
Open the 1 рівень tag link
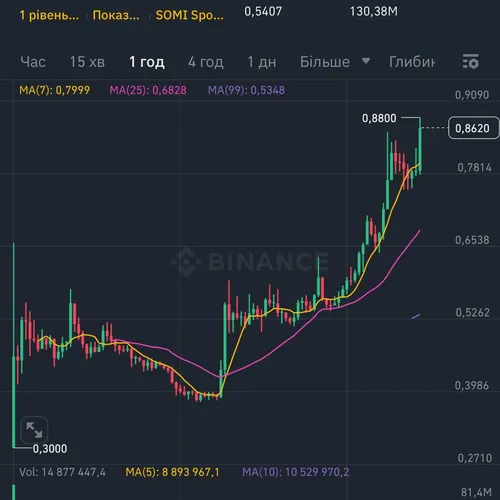(x=49, y=15)
